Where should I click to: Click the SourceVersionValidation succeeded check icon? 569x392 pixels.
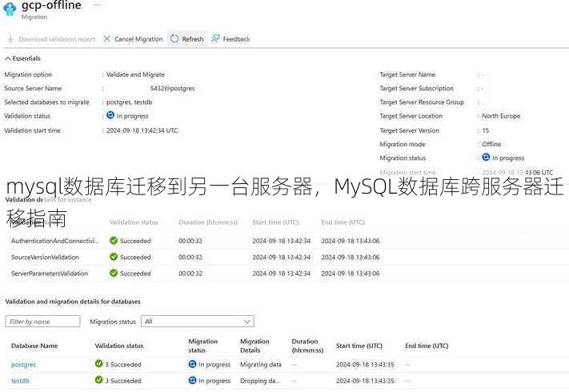click(114, 257)
